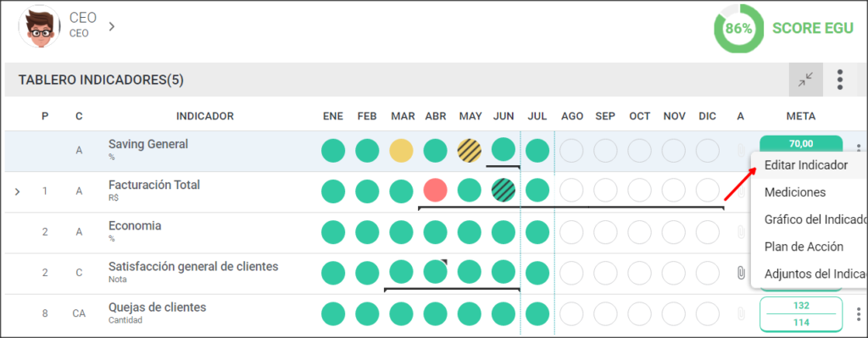Viewport: 868px width, 338px height.
Task: Click Satisfacción general de clientes January circle
Action: pos(333,274)
